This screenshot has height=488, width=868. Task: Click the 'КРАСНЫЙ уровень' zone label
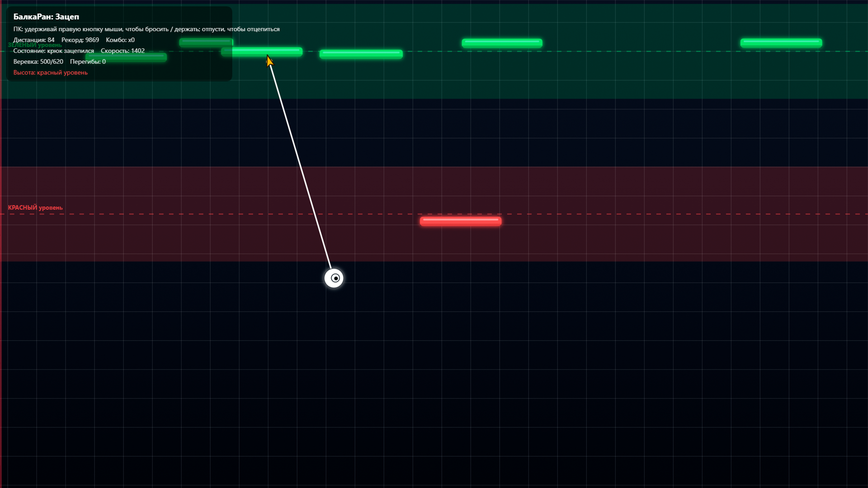[35, 207]
